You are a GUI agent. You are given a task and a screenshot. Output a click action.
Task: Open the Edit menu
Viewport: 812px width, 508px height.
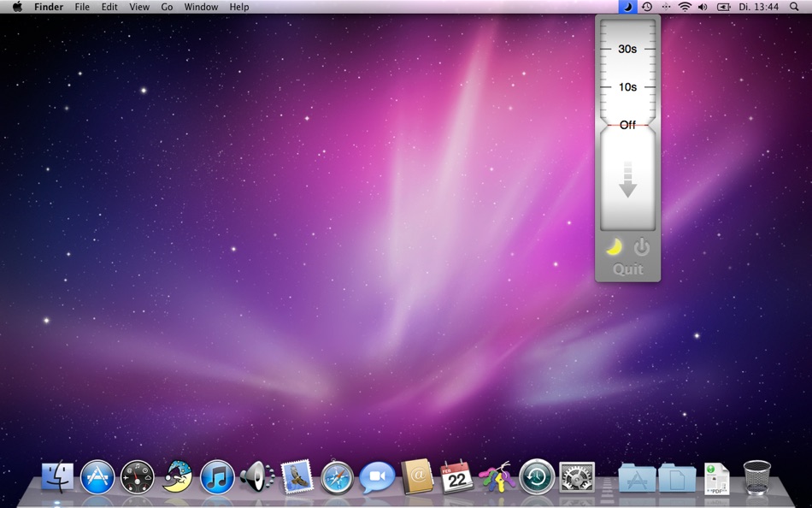point(109,7)
